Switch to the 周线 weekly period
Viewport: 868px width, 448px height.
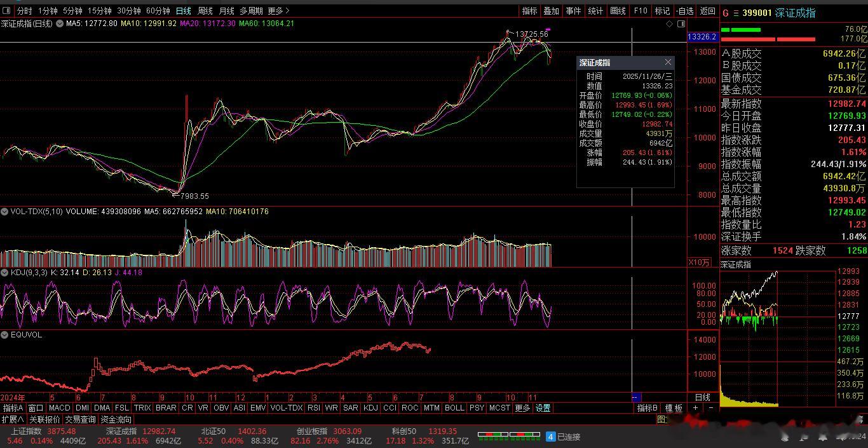click(x=205, y=11)
